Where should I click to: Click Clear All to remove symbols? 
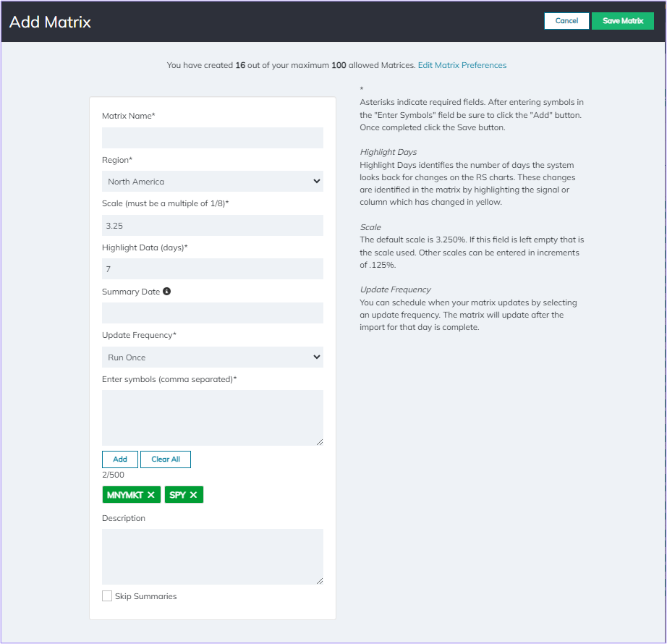[x=165, y=459]
